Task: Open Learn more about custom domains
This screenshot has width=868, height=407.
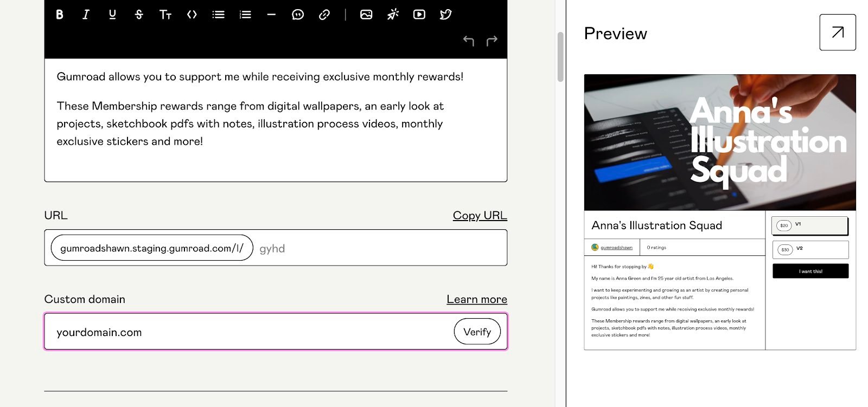Action: point(477,300)
